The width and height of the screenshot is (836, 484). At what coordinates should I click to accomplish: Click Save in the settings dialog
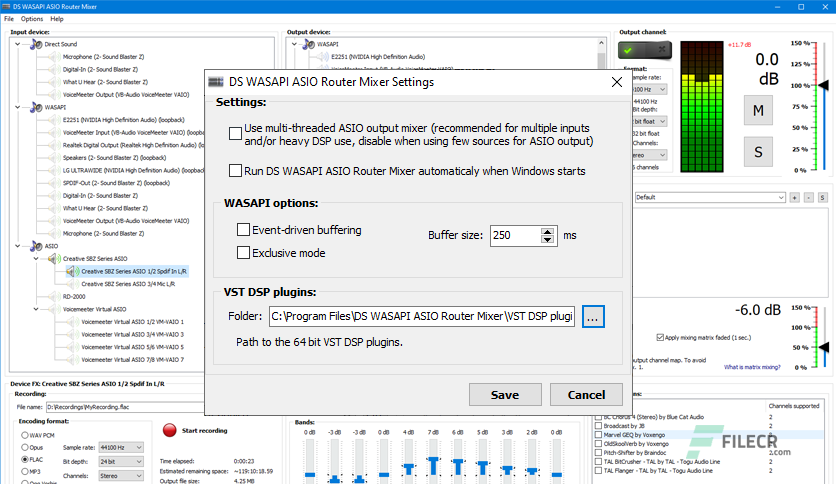tap(505, 395)
